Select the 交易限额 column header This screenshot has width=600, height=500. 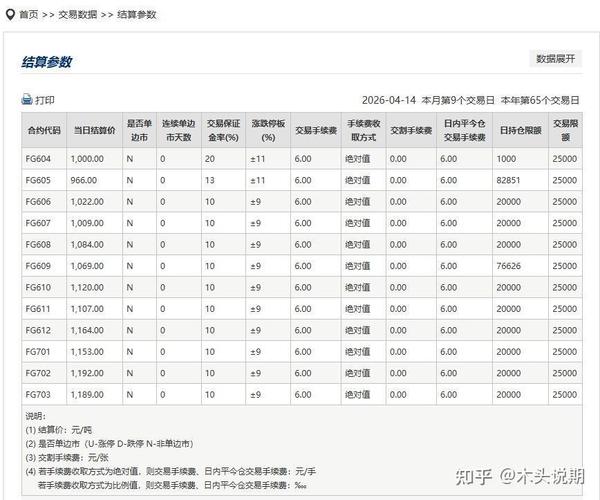tap(566, 130)
